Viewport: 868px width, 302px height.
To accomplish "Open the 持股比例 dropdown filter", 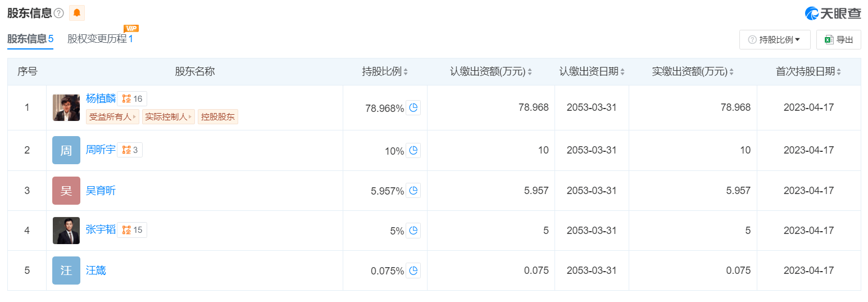I will (775, 40).
